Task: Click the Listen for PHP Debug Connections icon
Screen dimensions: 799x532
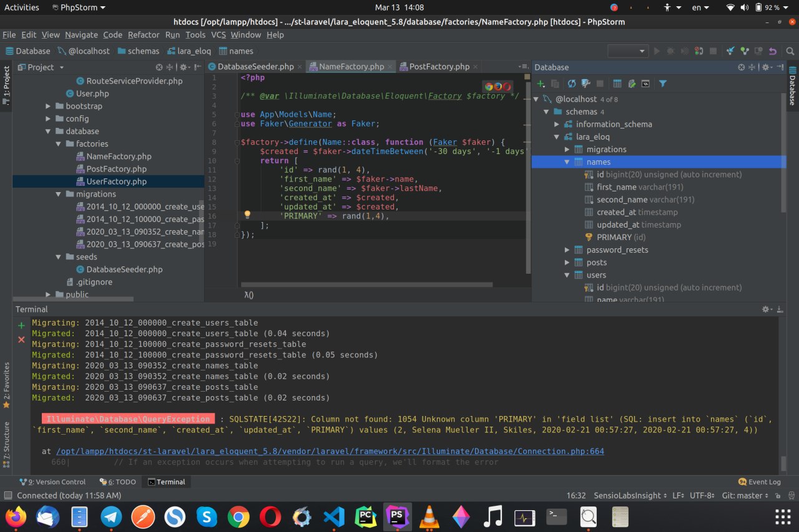Action: [x=699, y=51]
